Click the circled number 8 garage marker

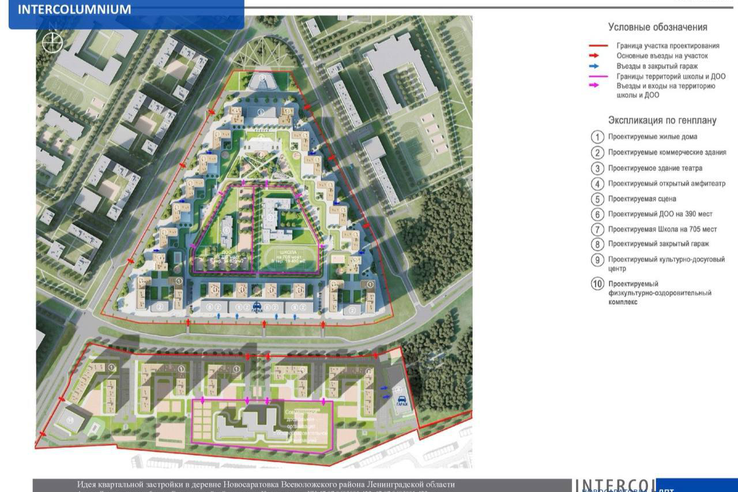pos(597,244)
